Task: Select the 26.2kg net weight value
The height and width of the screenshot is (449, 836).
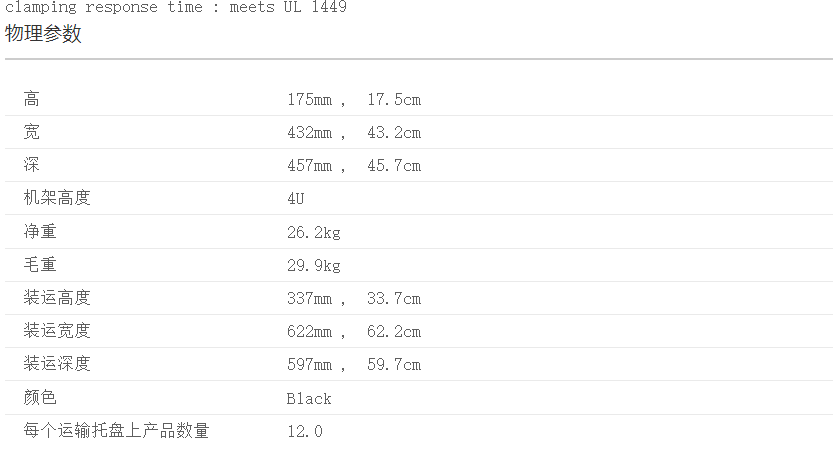Action: tap(314, 232)
